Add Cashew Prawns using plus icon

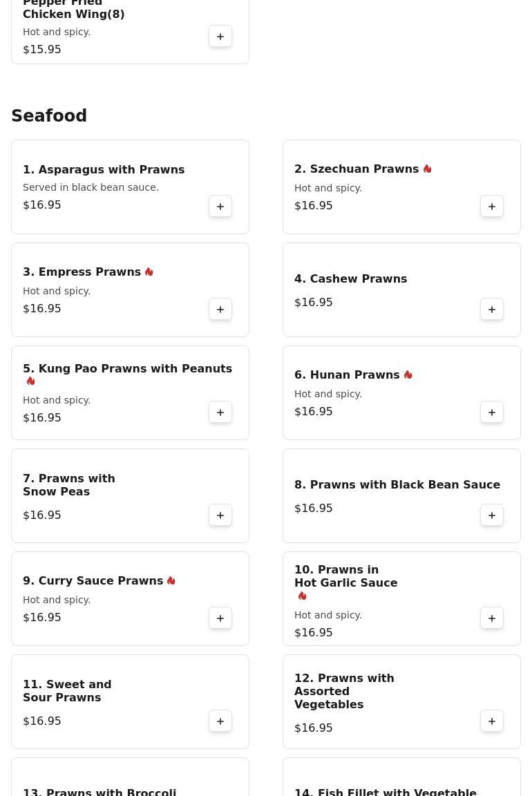(492, 310)
